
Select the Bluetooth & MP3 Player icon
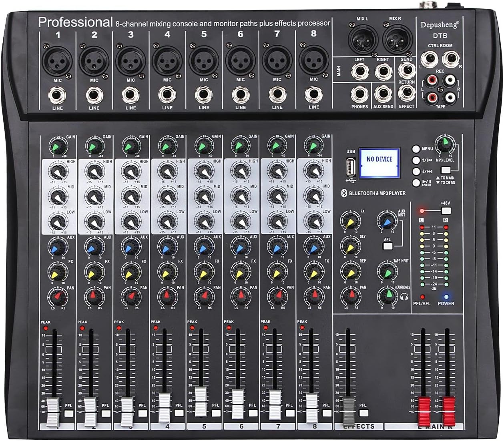click(x=344, y=193)
